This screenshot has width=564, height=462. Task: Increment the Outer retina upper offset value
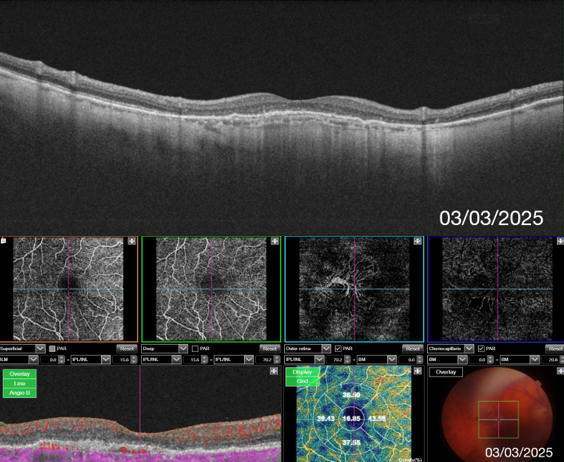click(348, 358)
